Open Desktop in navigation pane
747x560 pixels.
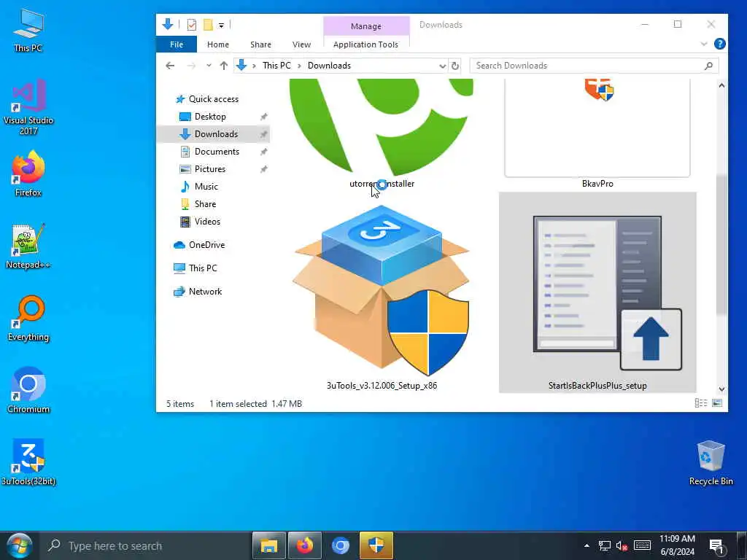click(x=210, y=117)
